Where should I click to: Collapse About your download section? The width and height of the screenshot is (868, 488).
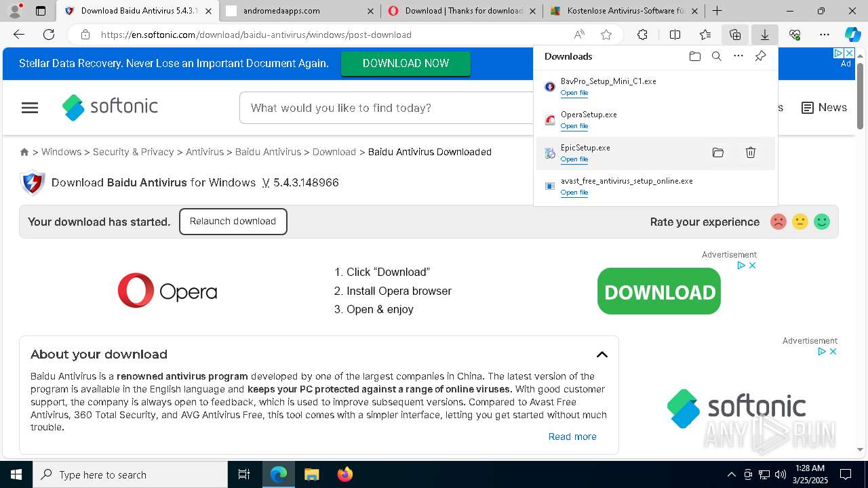point(602,354)
